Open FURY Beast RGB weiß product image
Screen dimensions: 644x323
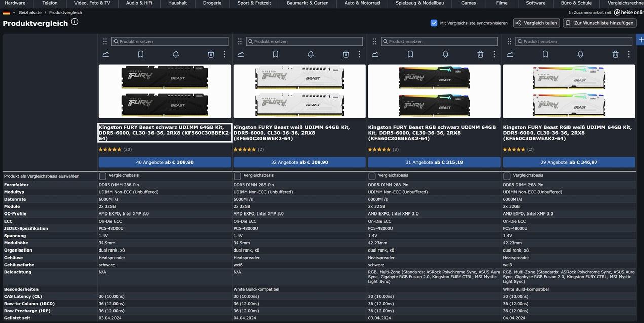click(x=569, y=91)
